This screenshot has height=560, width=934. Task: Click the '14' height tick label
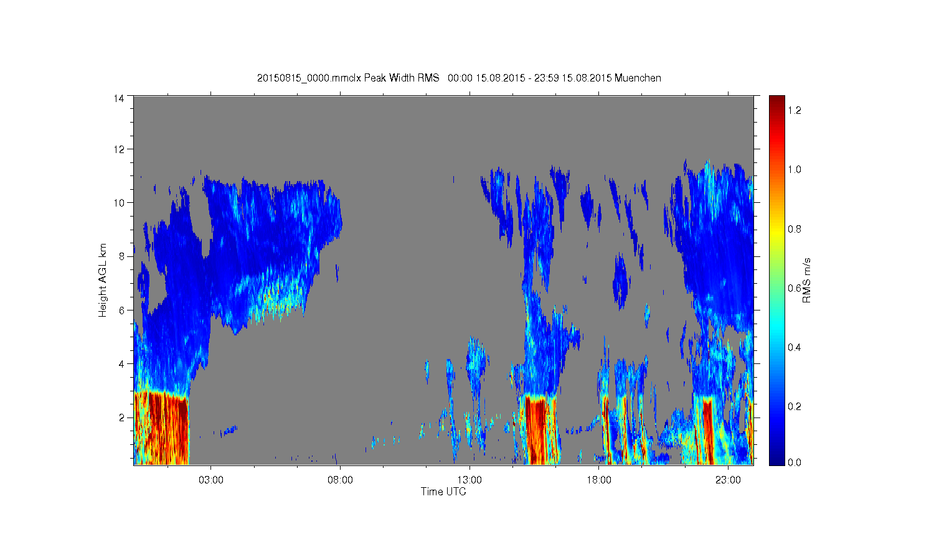119,98
